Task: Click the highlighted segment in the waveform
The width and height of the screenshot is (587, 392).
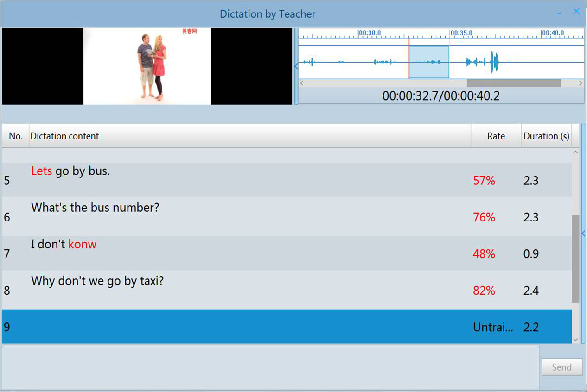Action: [x=429, y=62]
